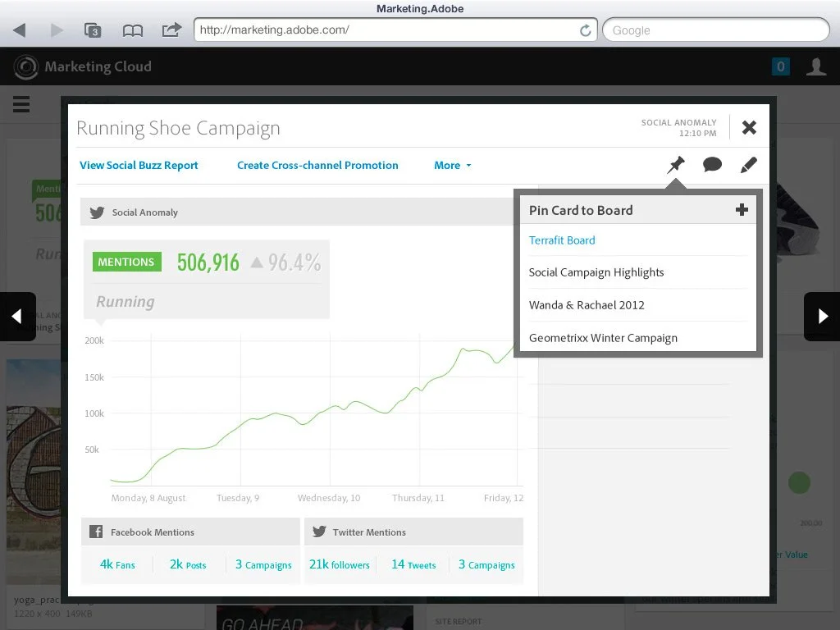Click the Google search box
Image resolution: width=840 pixels, height=630 pixels.
715,30
